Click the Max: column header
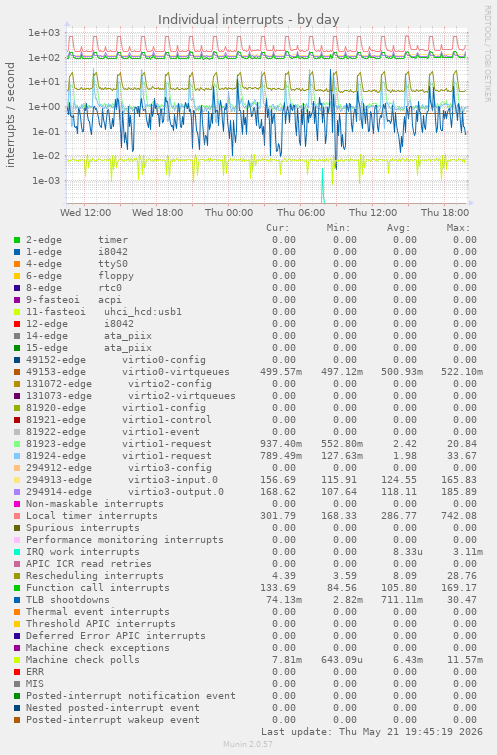Screen dimensions: 497x755 tap(458, 228)
